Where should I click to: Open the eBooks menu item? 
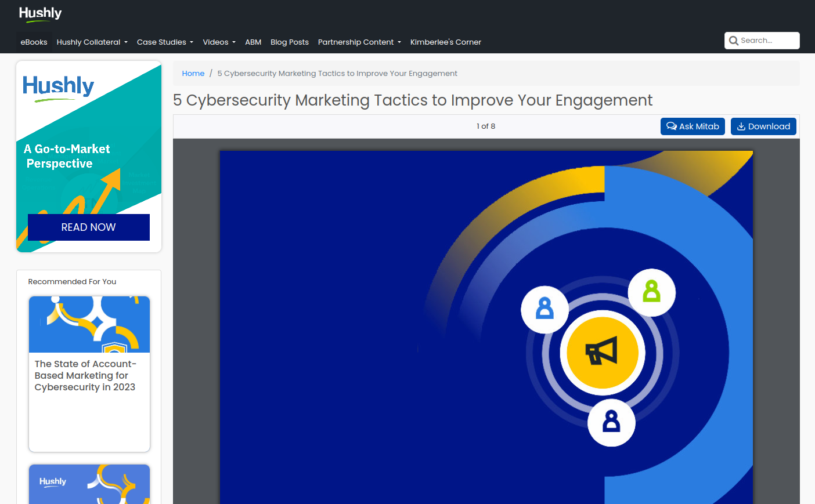(x=34, y=42)
